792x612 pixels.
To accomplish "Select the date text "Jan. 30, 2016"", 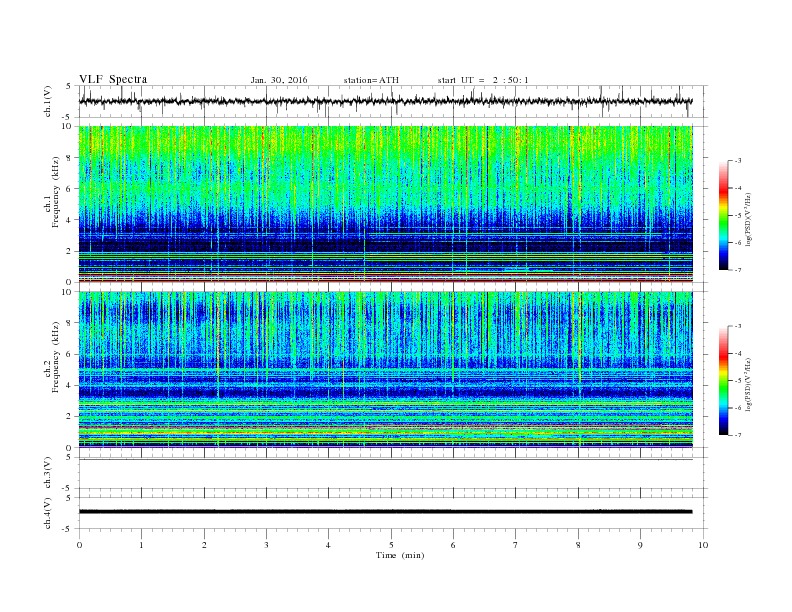I will click(279, 80).
